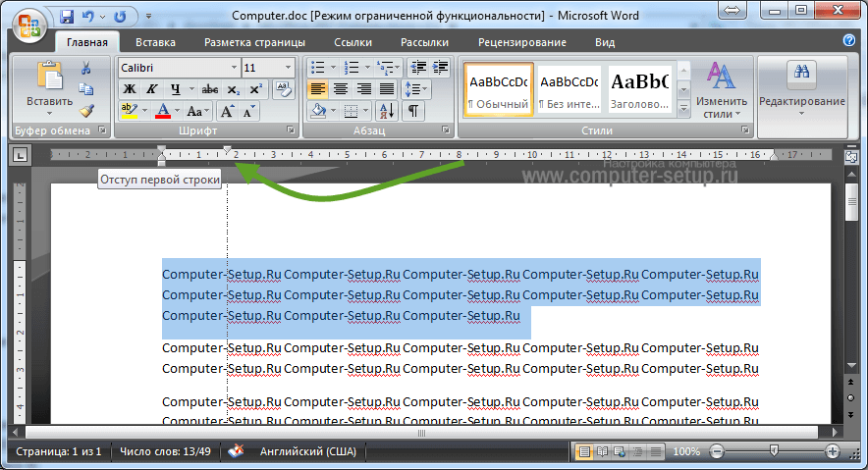Toggle italic (К) formatting
This screenshot has height=470, width=868.
[x=151, y=89]
